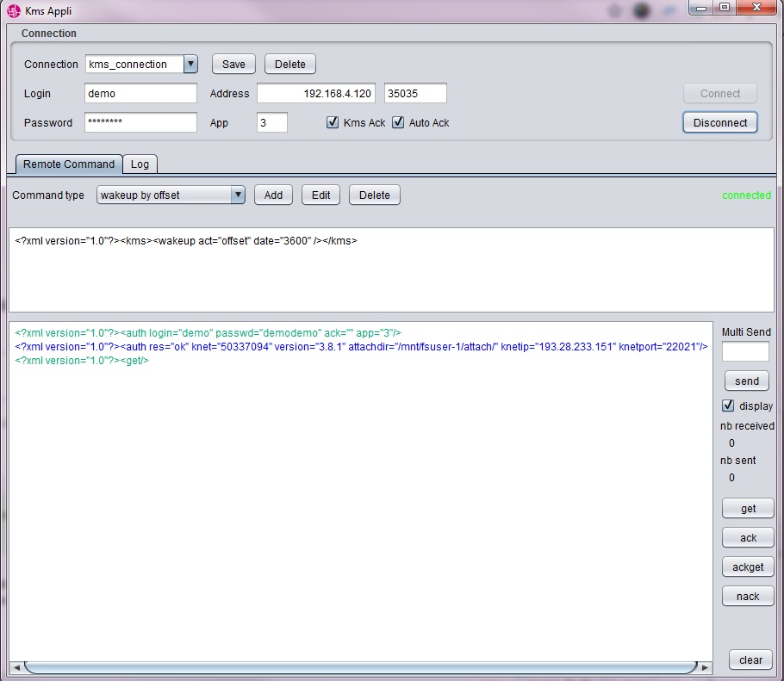Click the nack button
Image resolution: width=784 pixels, height=681 pixels.
coord(748,597)
